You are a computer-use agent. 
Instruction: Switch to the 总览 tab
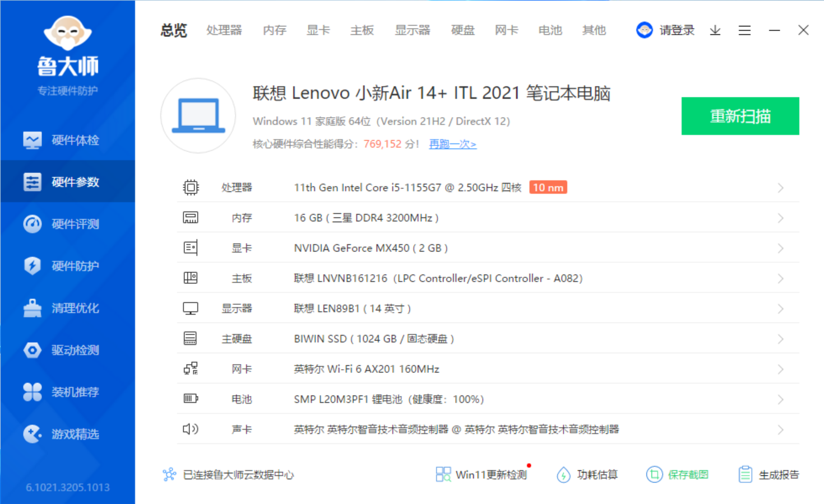(174, 30)
